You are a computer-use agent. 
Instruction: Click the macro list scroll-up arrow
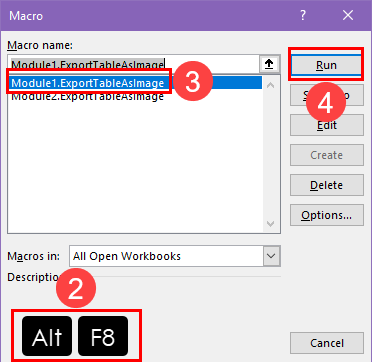click(271, 85)
